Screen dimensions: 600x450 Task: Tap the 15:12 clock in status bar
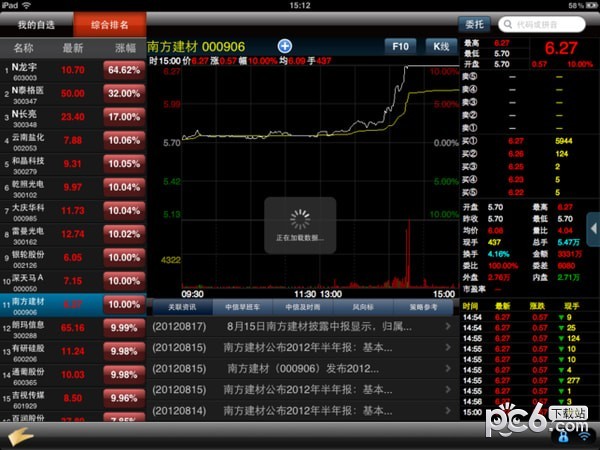pyautogui.click(x=300, y=5)
